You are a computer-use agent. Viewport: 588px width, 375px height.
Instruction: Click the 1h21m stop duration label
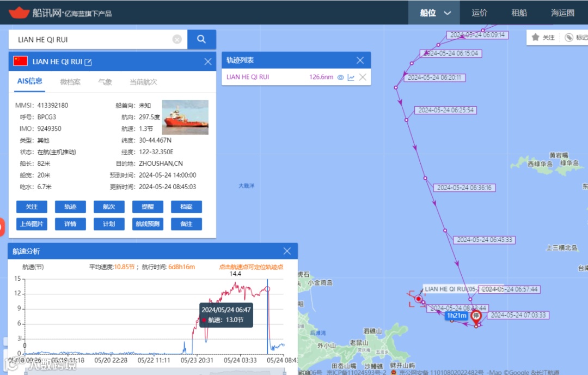point(456,316)
